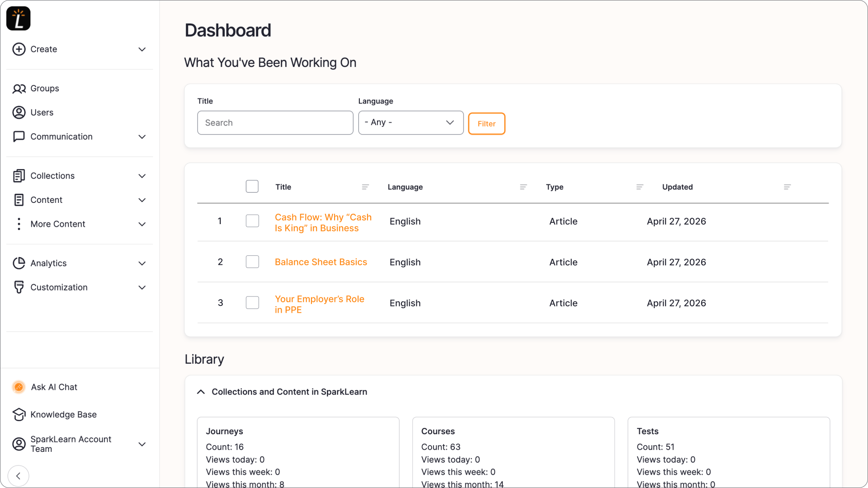Image resolution: width=868 pixels, height=488 pixels.
Task: Click the Groups people icon
Action: [x=19, y=89]
